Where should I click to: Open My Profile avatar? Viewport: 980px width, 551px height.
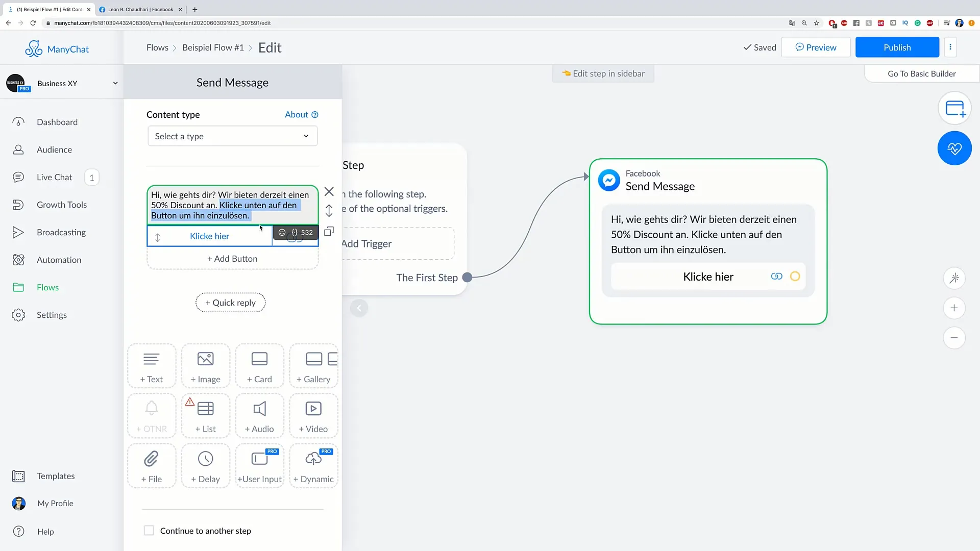(x=19, y=504)
